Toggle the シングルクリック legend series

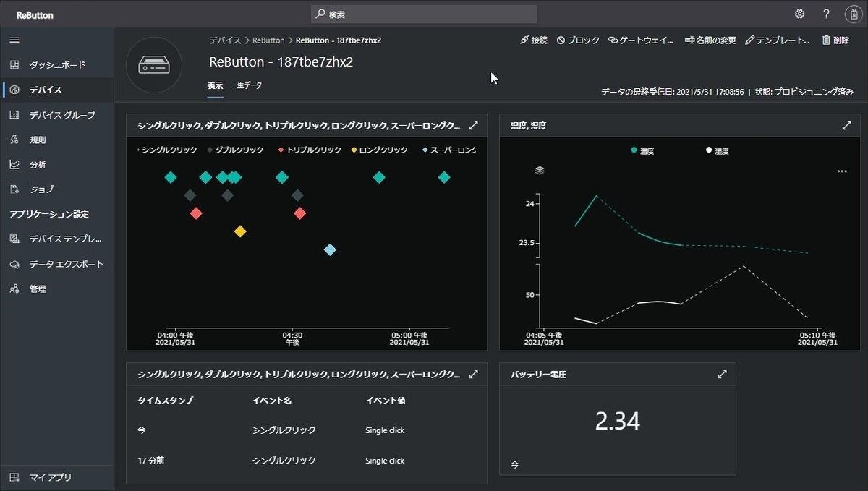click(168, 150)
